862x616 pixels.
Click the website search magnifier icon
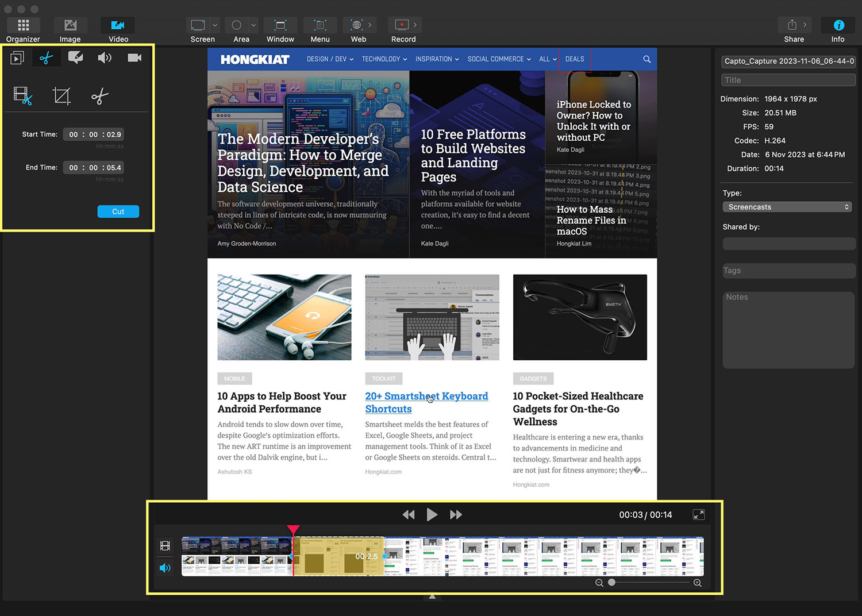pos(646,59)
